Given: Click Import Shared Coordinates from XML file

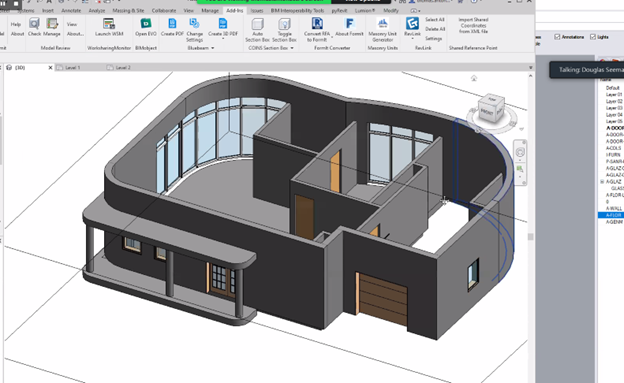Looking at the screenshot, I should point(473,25).
